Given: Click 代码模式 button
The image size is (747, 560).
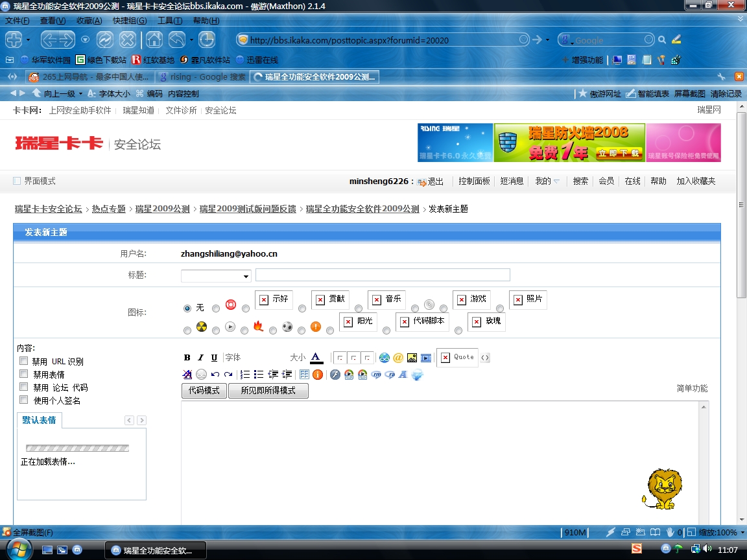Looking at the screenshot, I should click(x=204, y=390).
